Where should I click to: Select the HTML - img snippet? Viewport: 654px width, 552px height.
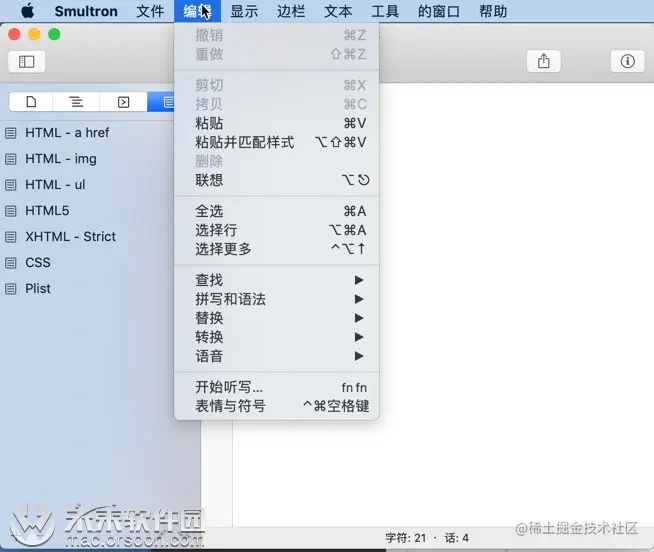(x=61, y=159)
